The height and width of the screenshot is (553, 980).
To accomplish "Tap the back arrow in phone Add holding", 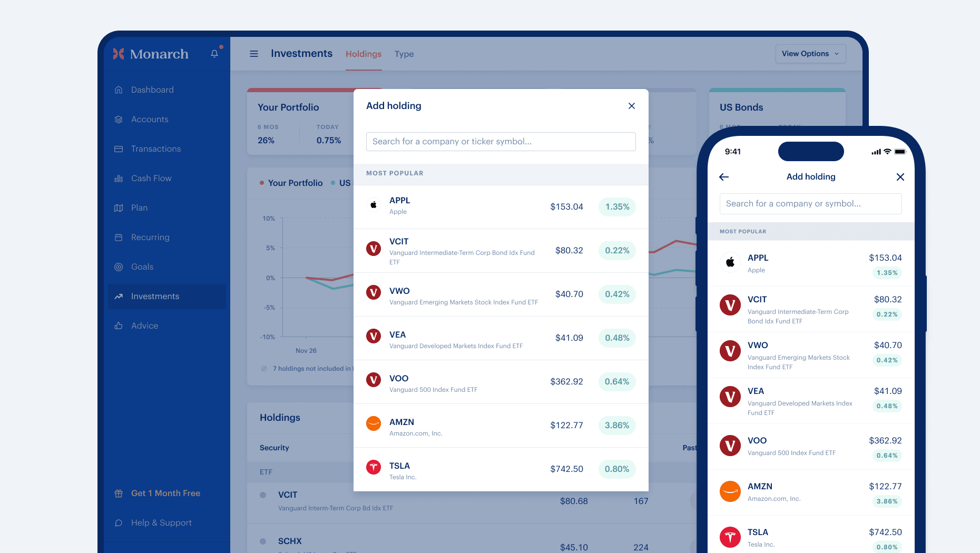I will (724, 177).
